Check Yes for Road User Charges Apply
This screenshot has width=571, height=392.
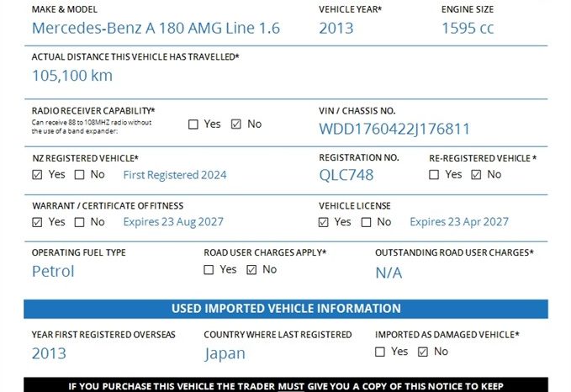209,270
